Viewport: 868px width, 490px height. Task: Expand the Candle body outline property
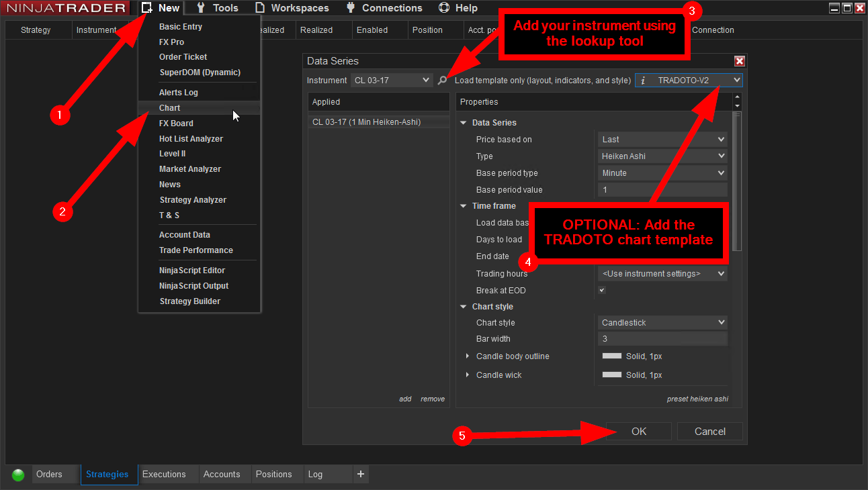click(468, 356)
